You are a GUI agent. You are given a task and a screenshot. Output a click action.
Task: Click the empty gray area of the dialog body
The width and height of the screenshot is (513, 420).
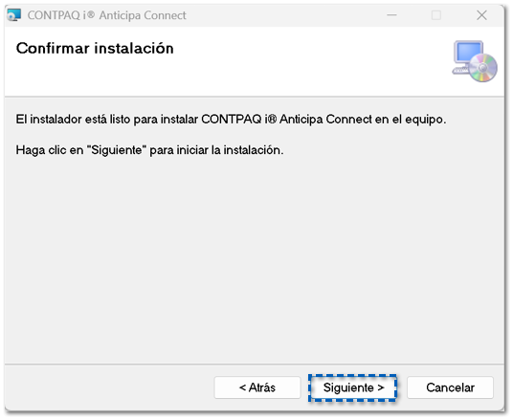click(x=255, y=258)
